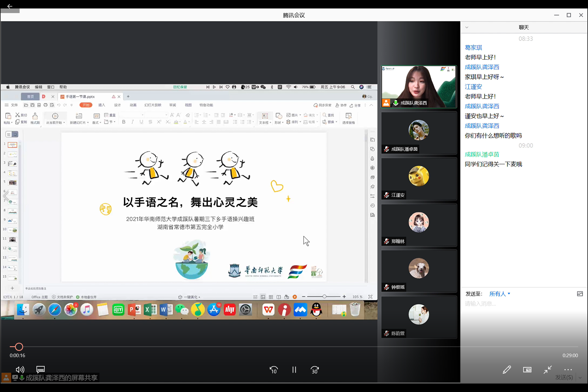
Task: Go back using the top-left arrow
Action: coord(10,6)
